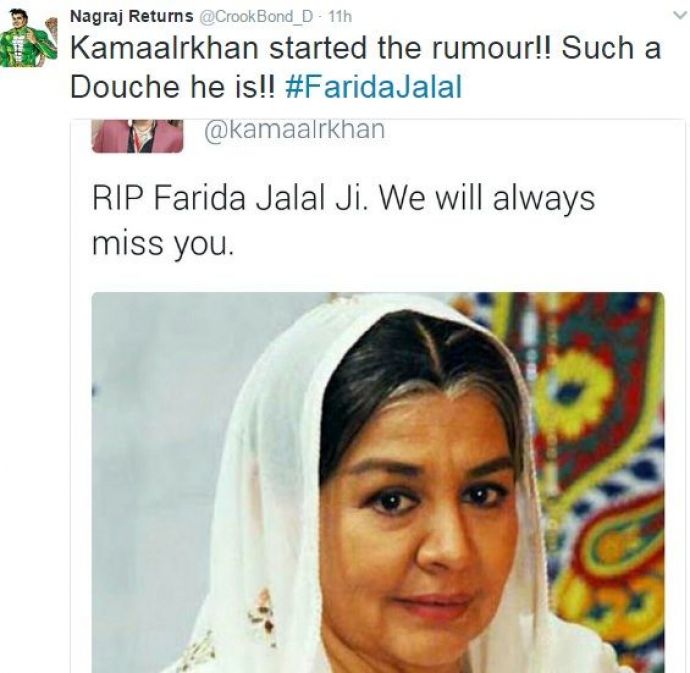Click the word Kamaalrkhan in main tweet
Viewport: 690px width, 673px height.
(164, 48)
